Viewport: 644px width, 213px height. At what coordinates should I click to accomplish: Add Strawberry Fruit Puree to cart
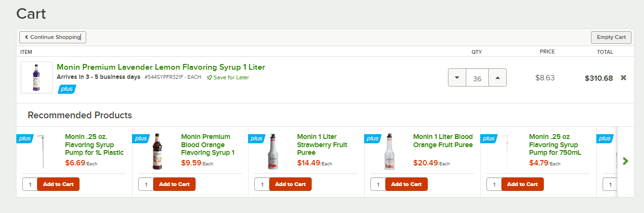click(x=290, y=184)
